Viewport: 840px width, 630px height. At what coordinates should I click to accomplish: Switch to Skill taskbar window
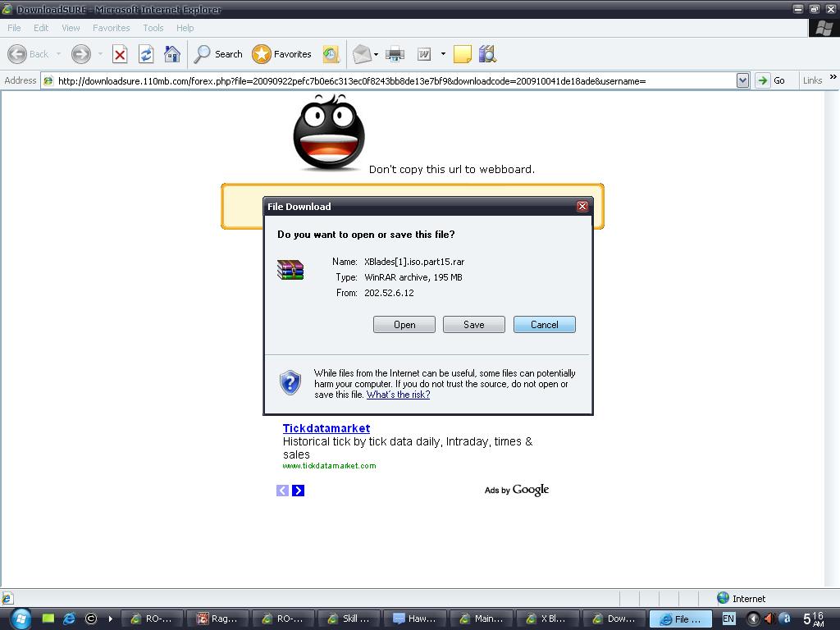click(348, 619)
